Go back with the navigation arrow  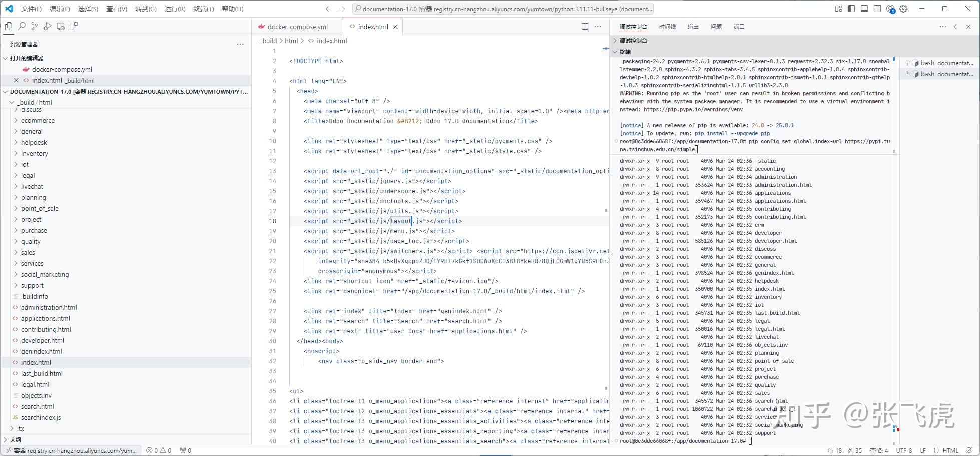pos(328,9)
